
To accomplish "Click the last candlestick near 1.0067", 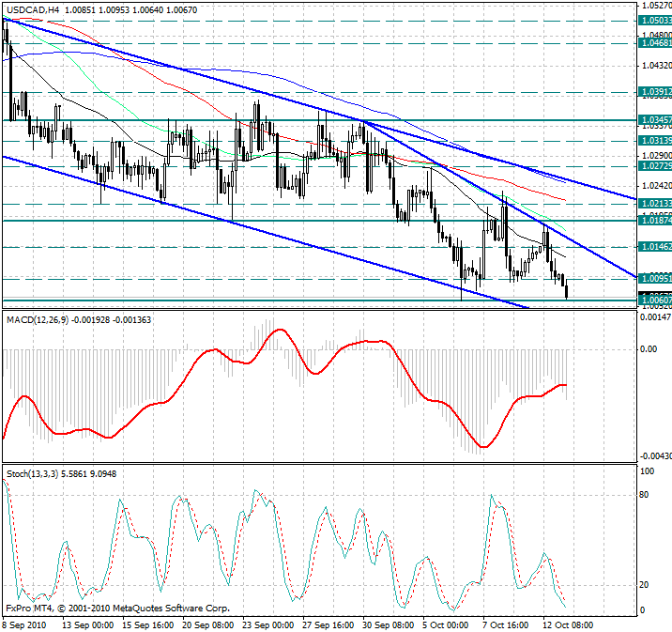I will 567,288.
